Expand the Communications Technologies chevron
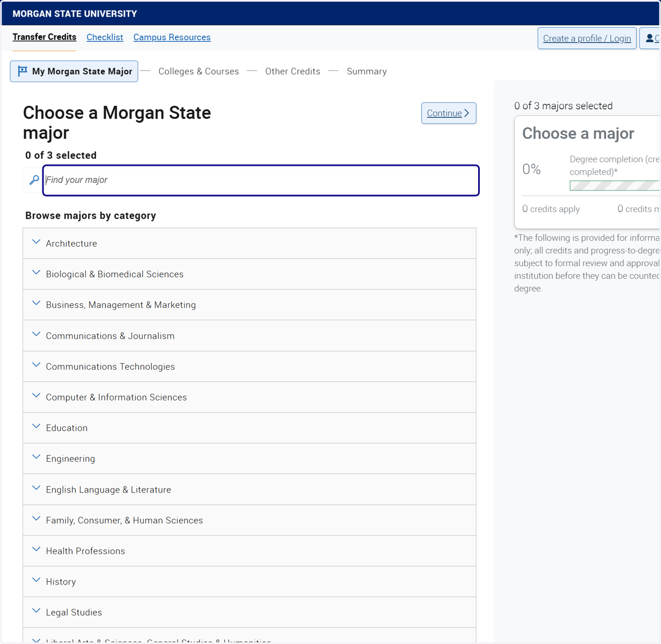Viewport: 661px width, 644px height. [36, 365]
